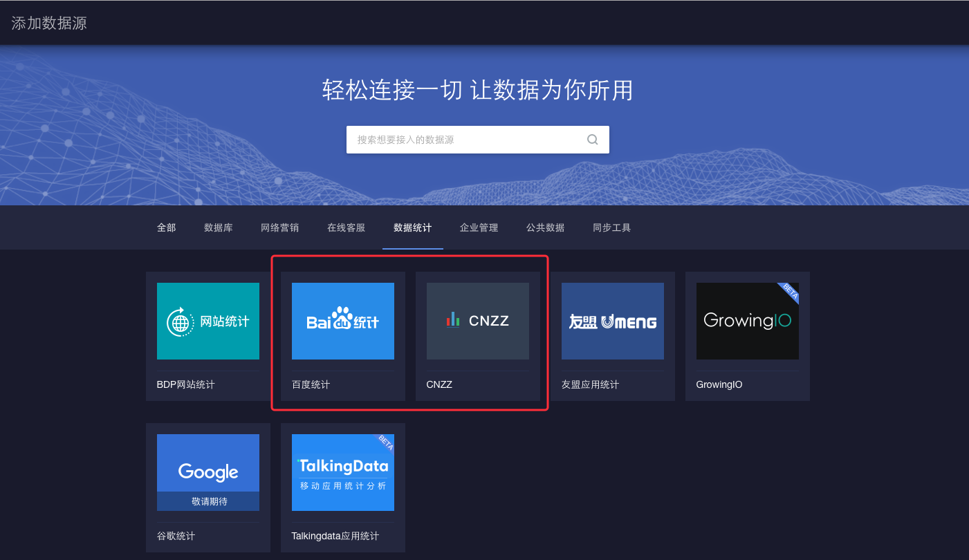Viewport: 969px width, 560px height.
Task: Click the BETA ribbon on TalkingData
Action: [x=384, y=444]
